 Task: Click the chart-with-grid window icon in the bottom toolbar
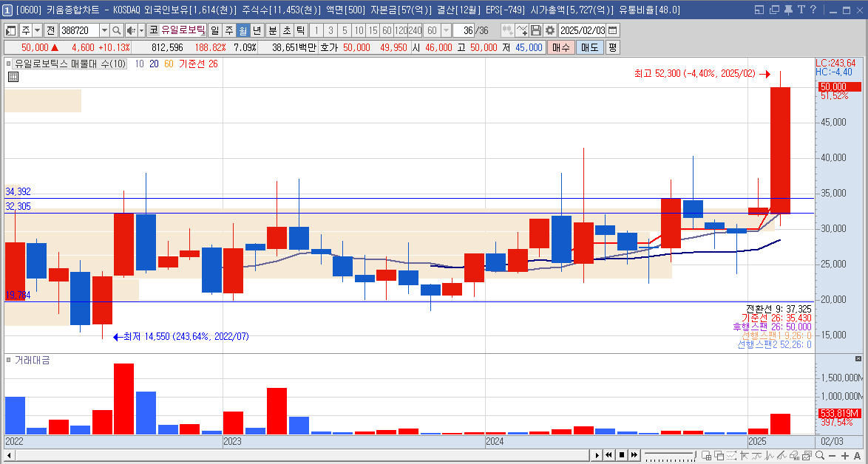point(707,455)
